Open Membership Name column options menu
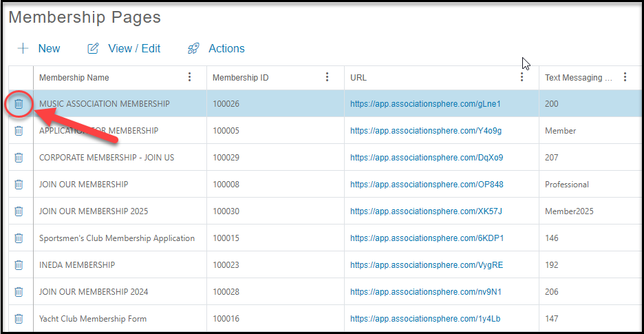644x334 pixels. click(x=189, y=77)
